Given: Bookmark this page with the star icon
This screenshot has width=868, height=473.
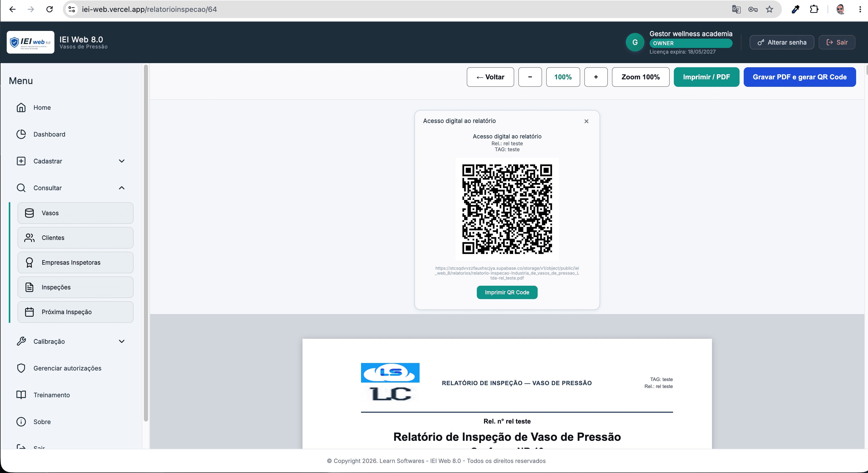Looking at the screenshot, I should pyautogui.click(x=769, y=9).
